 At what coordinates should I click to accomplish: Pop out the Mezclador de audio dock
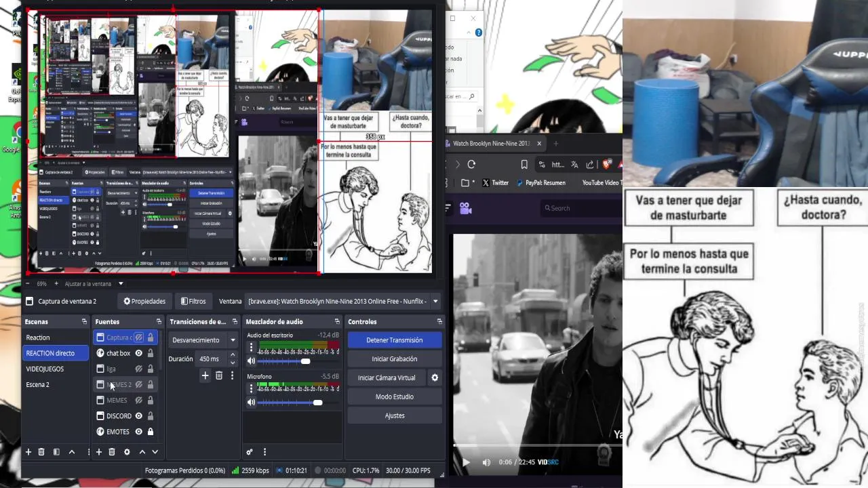(337, 322)
